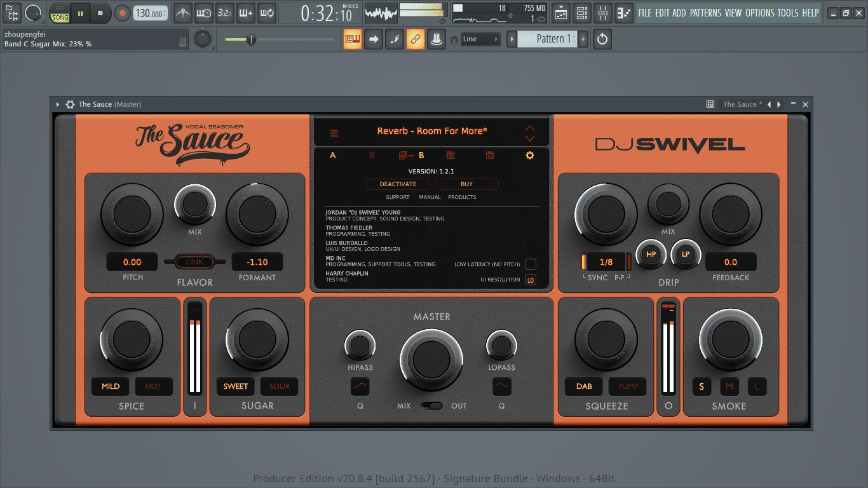Toggle loop recording icon
Viewport: 868px width, 488px height.
[x=267, y=13]
